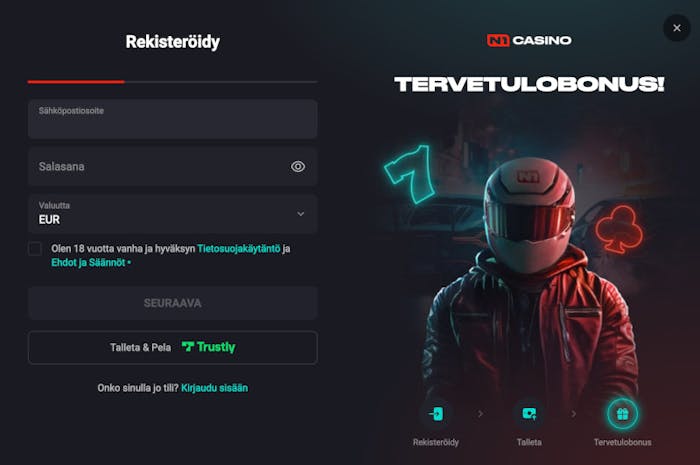Click the chevron arrow in currency field
Viewport: 700px width, 465px height.
click(x=301, y=214)
